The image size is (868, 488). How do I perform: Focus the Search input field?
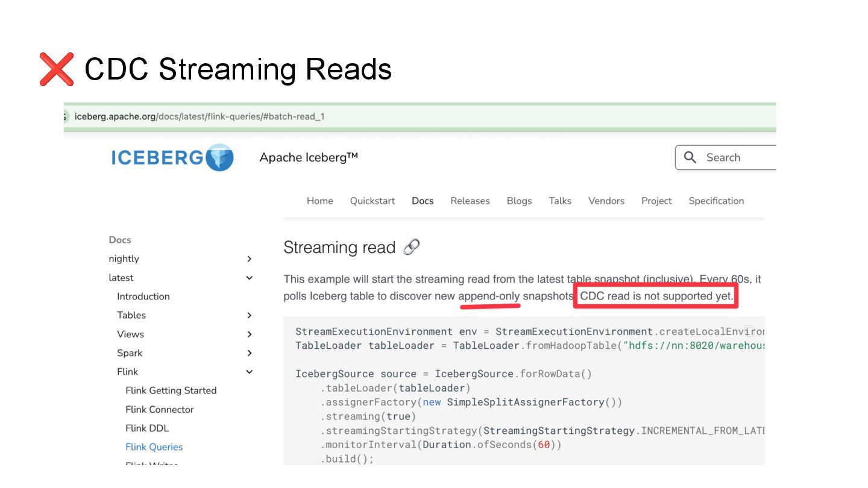point(726,157)
